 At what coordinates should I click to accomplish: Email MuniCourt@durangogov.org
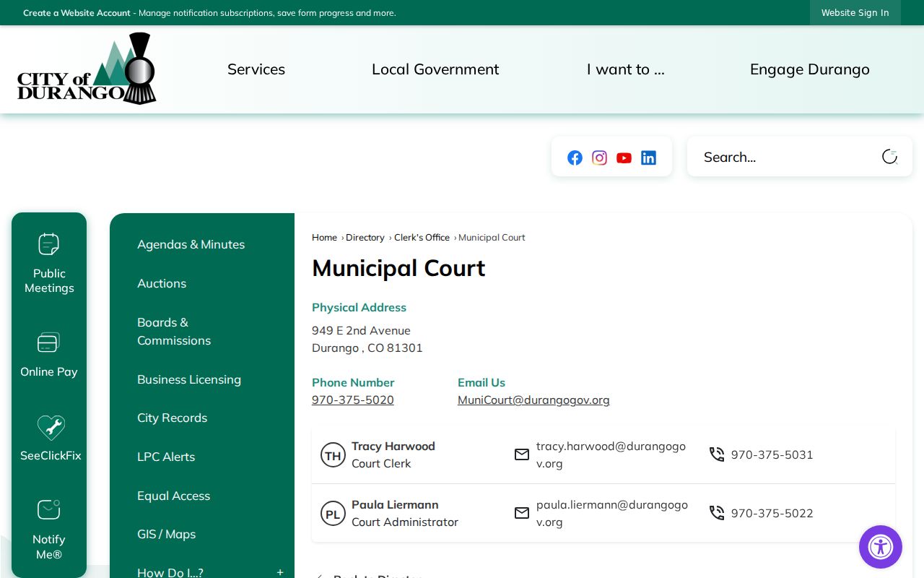click(x=533, y=400)
